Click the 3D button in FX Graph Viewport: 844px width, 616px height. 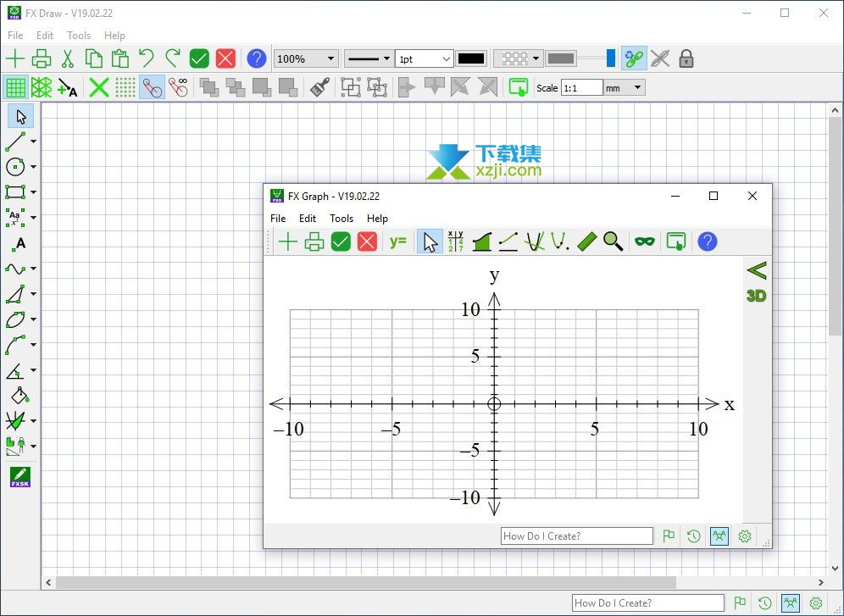[756, 296]
